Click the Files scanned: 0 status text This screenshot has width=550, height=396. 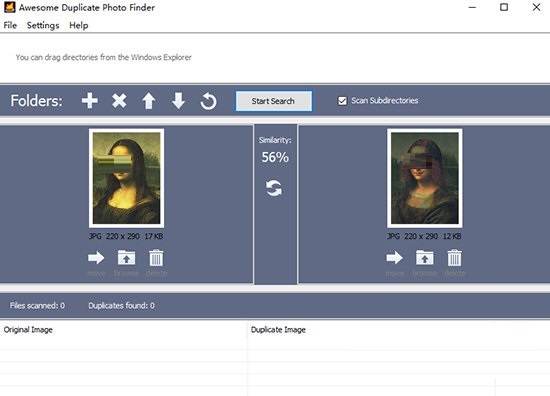coord(37,306)
